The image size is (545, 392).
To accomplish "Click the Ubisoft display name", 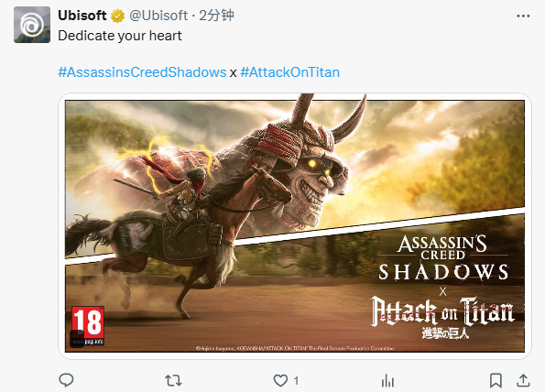I will pos(82,16).
